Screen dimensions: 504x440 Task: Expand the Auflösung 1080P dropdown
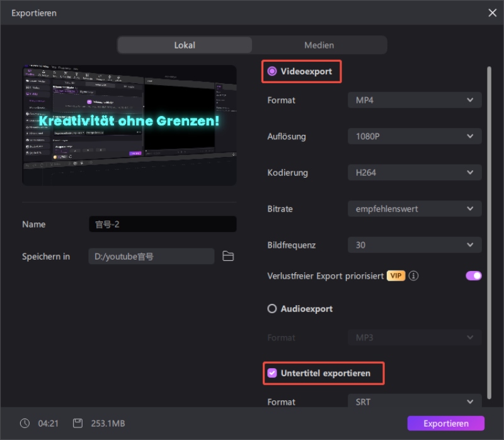coord(415,136)
